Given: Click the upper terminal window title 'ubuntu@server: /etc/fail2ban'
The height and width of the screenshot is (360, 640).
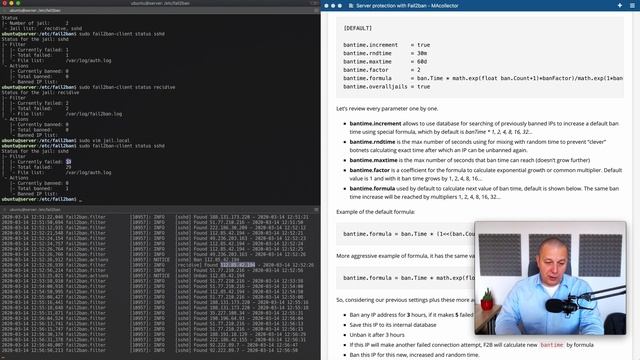Looking at the screenshot, I should pos(160,3).
